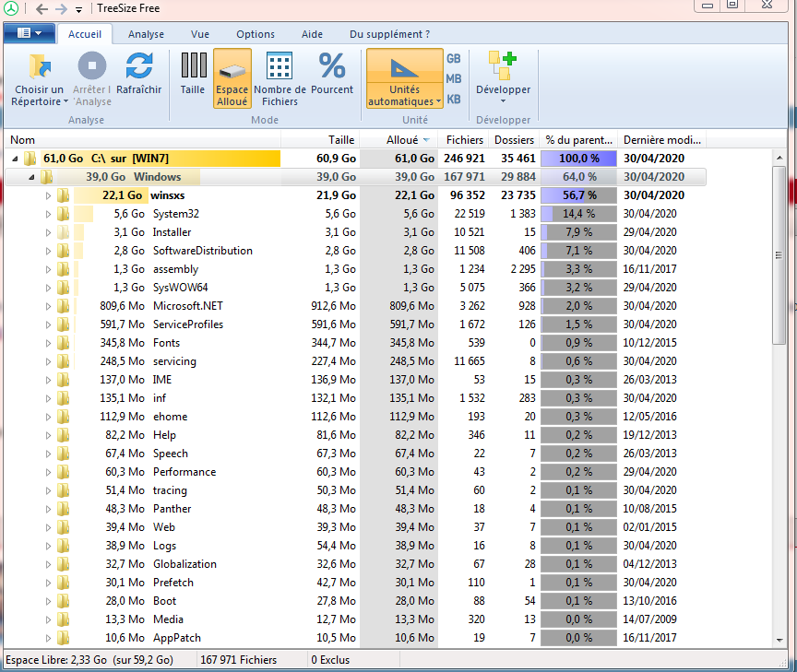This screenshot has height=672, width=797.
Task: Click the Speech folder icon
Action: point(63,454)
